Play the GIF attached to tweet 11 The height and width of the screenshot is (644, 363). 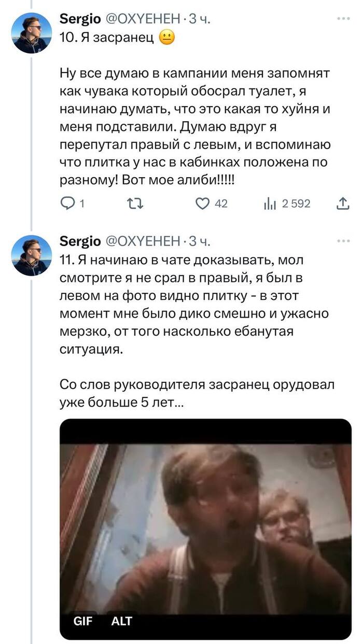pyautogui.click(x=205, y=523)
